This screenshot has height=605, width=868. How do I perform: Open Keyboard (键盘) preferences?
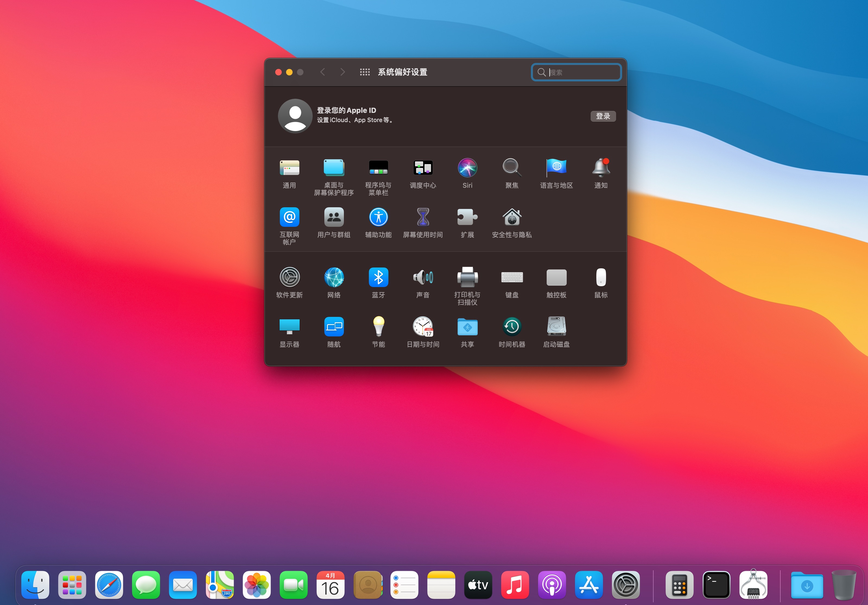pos(512,278)
